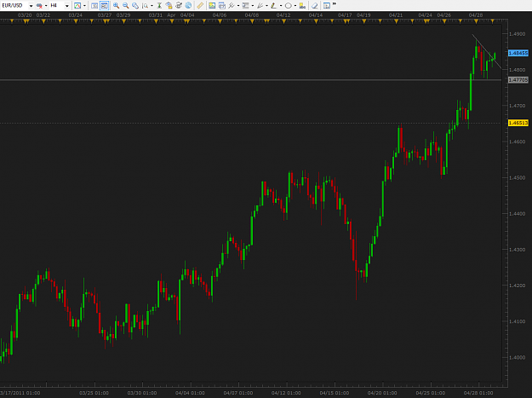
Task: Click the icon left of the globe
Action: (179, 5)
